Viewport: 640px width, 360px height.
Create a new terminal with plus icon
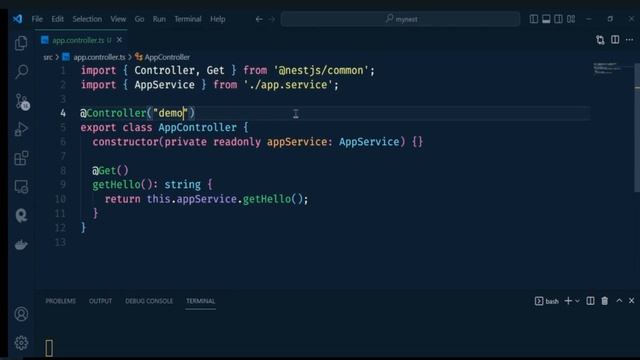point(568,301)
